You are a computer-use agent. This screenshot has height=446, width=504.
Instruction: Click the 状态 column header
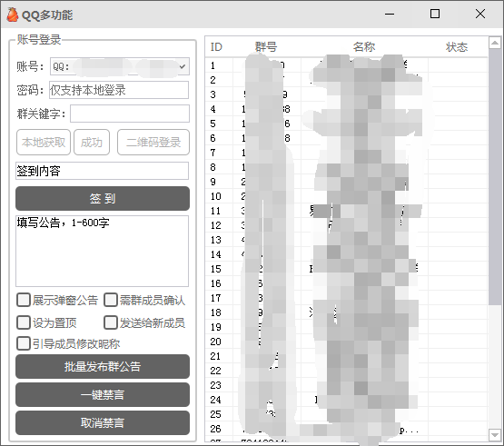(x=457, y=47)
